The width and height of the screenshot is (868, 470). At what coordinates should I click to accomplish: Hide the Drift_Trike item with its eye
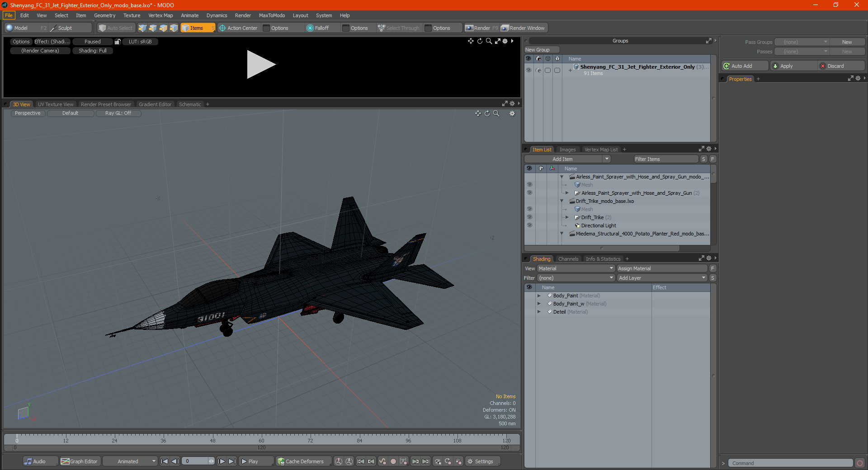point(529,217)
